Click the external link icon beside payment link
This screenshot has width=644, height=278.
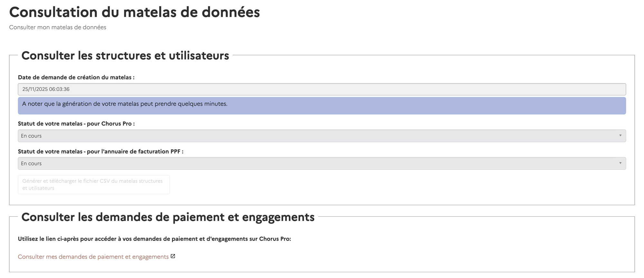click(173, 256)
